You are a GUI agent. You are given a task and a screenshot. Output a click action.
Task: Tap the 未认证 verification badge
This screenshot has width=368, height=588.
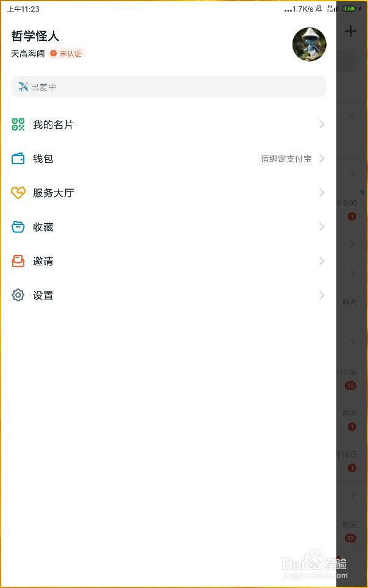click(68, 54)
